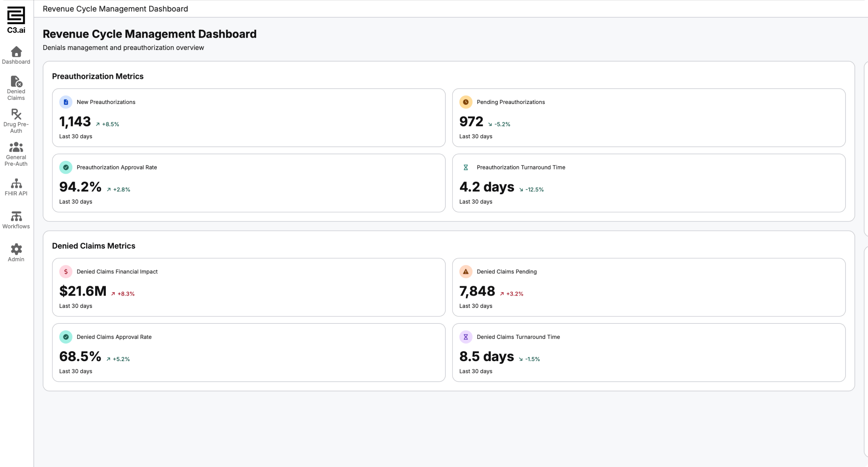Click the Preauthorization Metrics heading
Viewport: 868px width, 467px height.
98,76
